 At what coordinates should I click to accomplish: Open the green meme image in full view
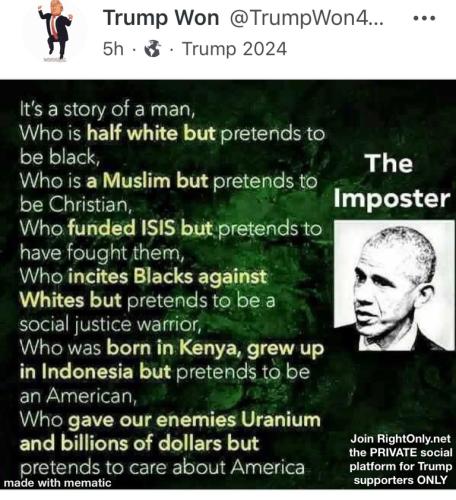(228, 284)
